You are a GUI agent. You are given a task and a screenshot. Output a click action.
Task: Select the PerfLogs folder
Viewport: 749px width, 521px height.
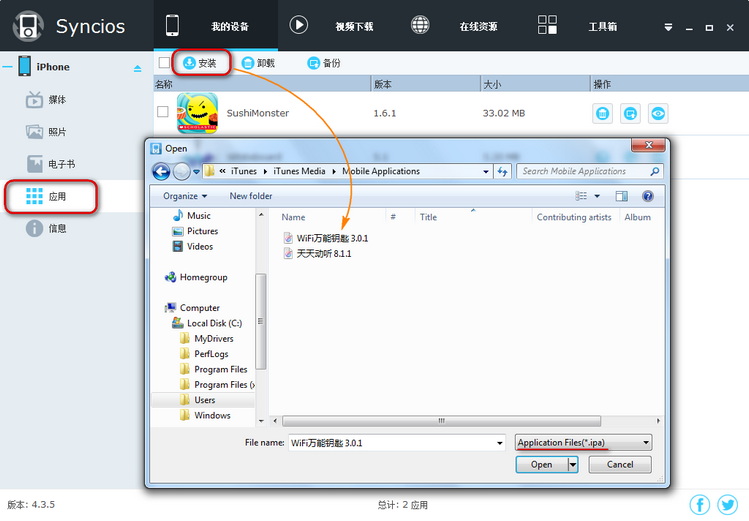click(x=204, y=354)
